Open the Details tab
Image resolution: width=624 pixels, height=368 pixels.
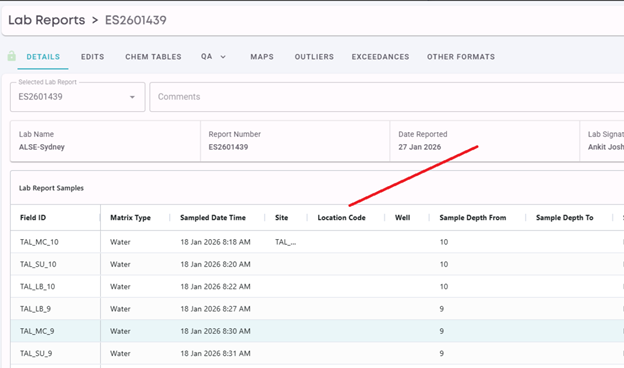[x=43, y=57]
